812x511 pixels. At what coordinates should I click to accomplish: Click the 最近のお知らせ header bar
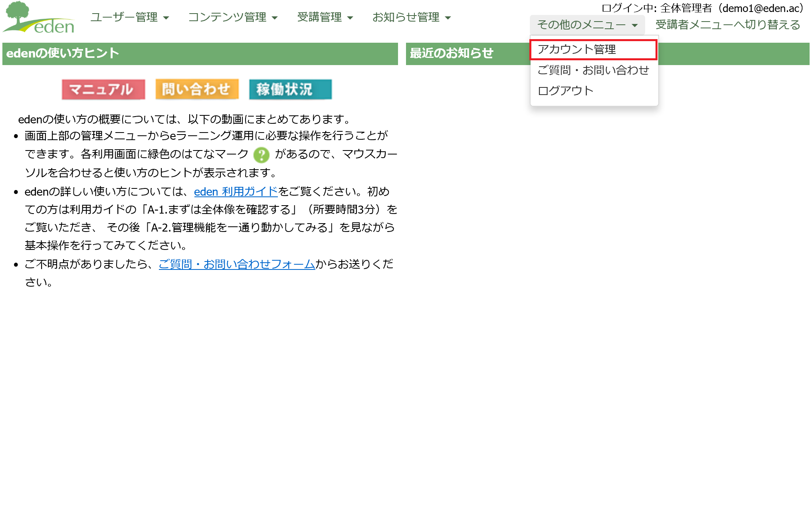point(451,53)
